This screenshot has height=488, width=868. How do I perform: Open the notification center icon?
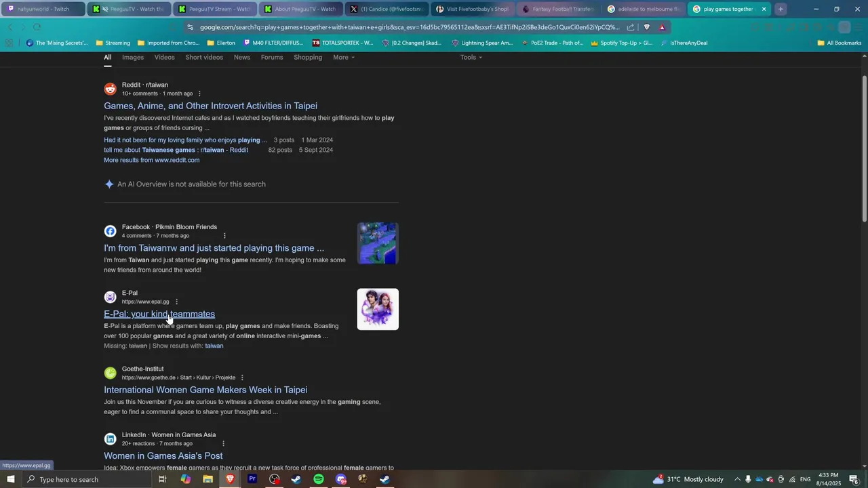coord(854,479)
